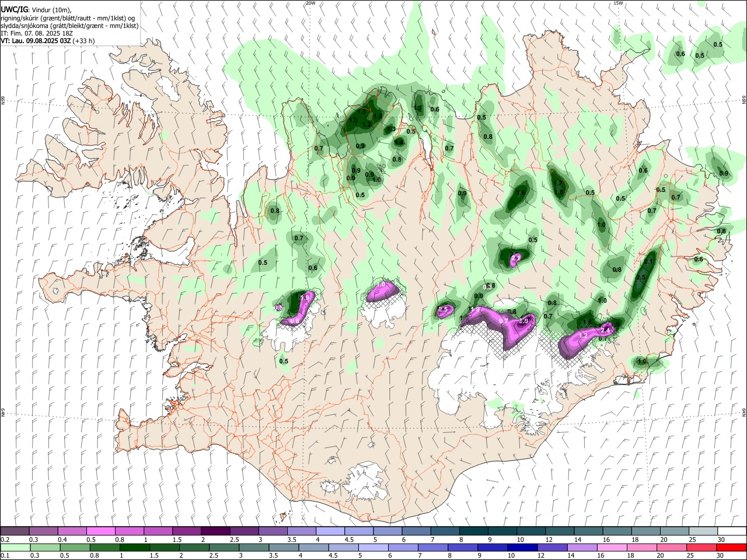
Task: Pick the bright magenta 0.5 swatch in upper legend
Action: [x=101, y=531]
